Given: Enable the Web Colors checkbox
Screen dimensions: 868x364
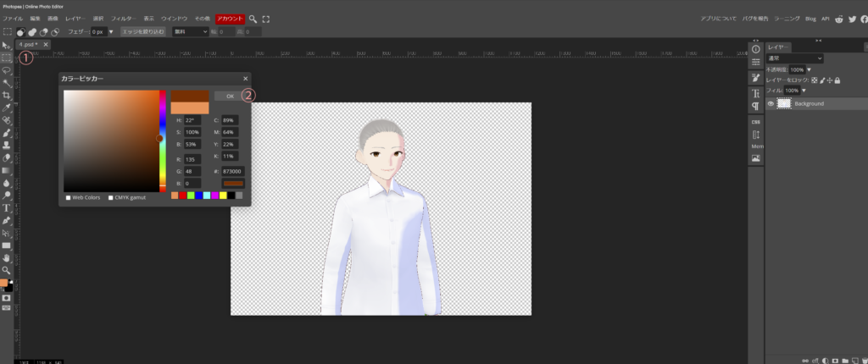Looking at the screenshot, I should (67, 197).
